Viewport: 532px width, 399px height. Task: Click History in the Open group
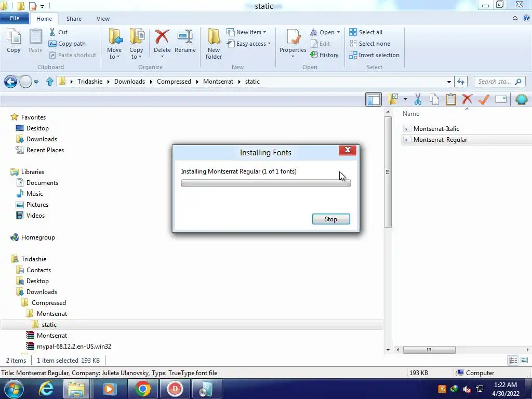(x=324, y=55)
